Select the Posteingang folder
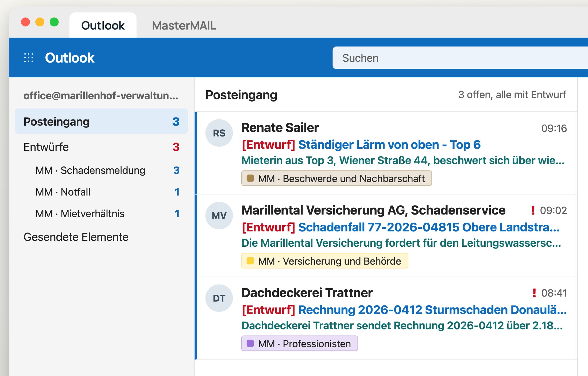588x376 pixels. pyautogui.click(x=101, y=121)
